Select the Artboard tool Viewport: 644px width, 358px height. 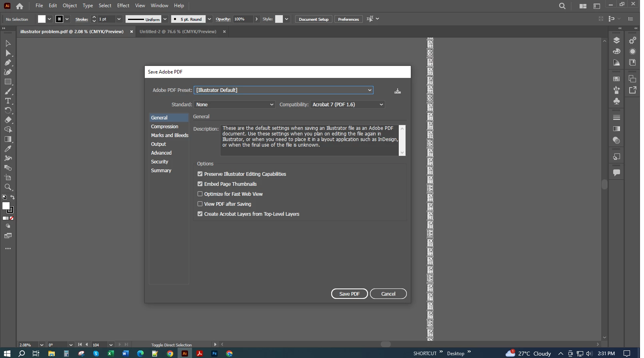click(x=8, y=177)
